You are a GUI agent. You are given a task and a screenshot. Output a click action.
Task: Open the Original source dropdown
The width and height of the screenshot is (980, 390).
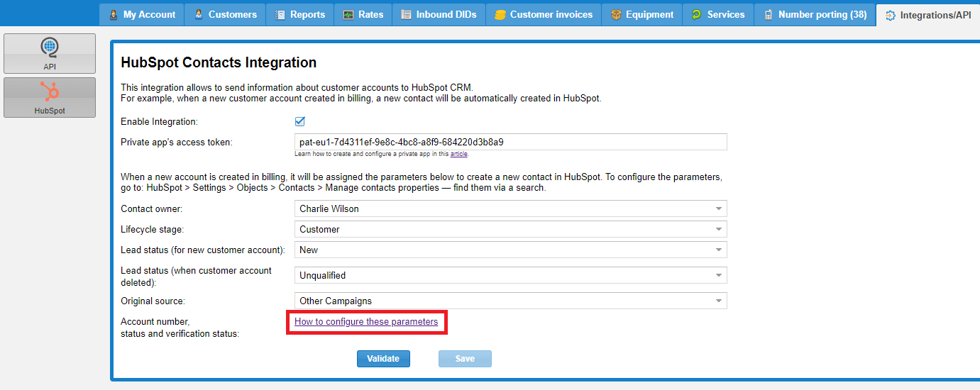point(511,301)
